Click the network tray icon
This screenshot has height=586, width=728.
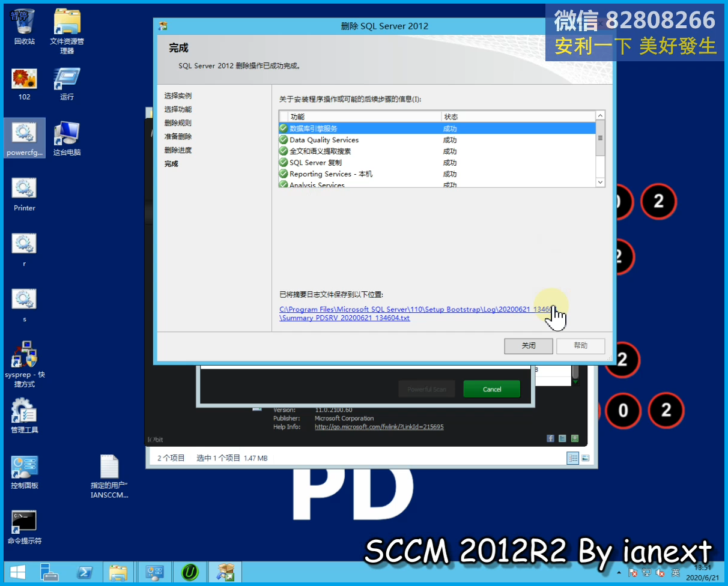coord(647,573)
